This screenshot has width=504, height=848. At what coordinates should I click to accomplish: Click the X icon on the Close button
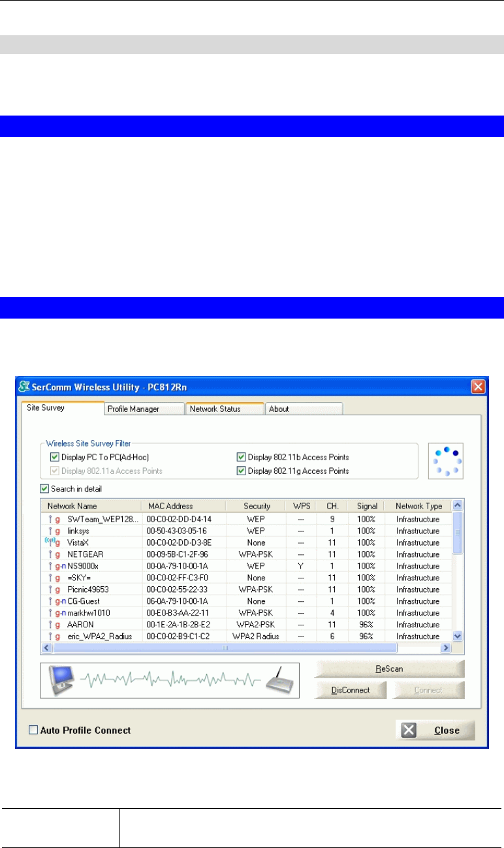point(409,730)
